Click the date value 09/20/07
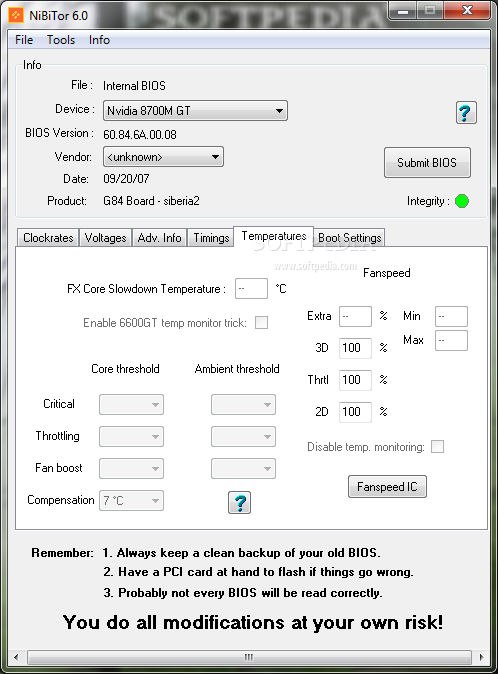 point(126,178)
